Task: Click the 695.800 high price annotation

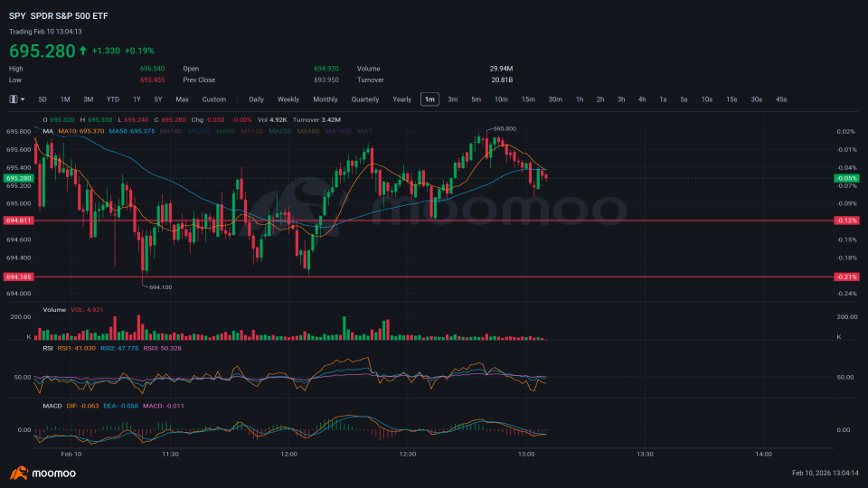Action: [x=505, y=129]
